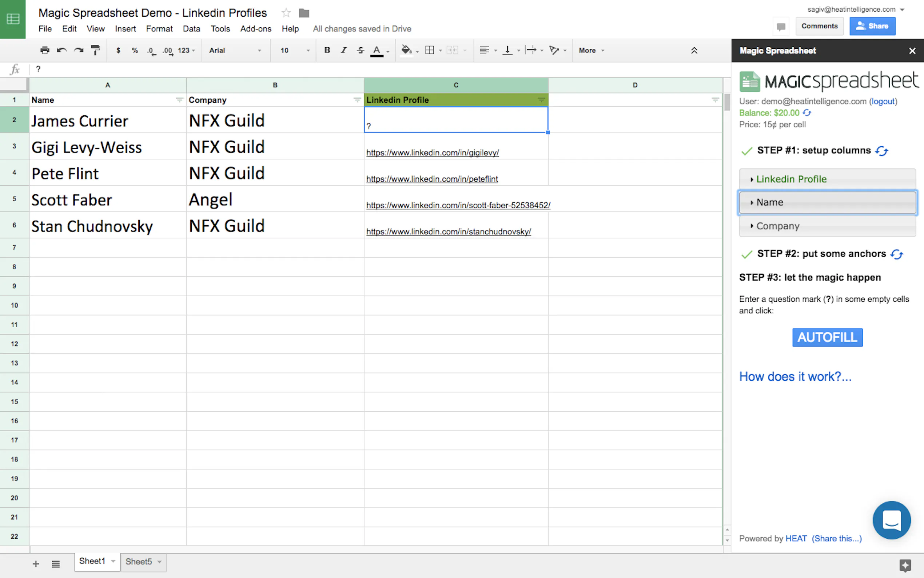
Task: Open the fill color tool
Action: [407, 50]
